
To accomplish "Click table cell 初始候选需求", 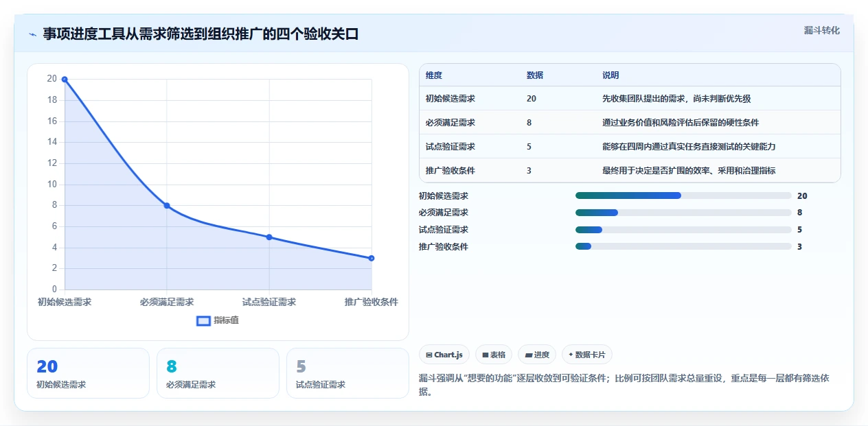I will tap(450, 99).
